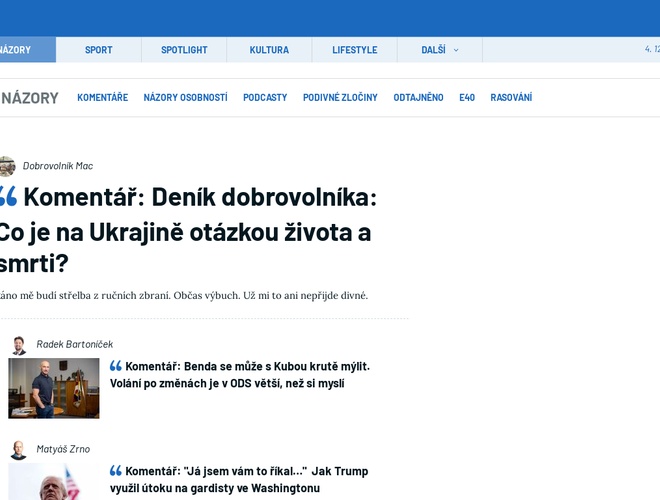Open the Rasování subsection

click(511, 98)
